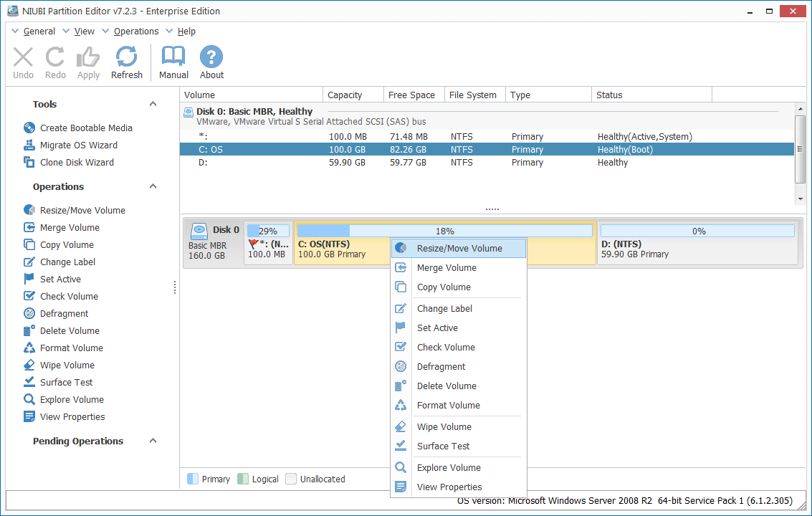The height and width of the screenshot is (516, 812).
Task: Click the Undo toolbar icon
Action: pos(24,57)
